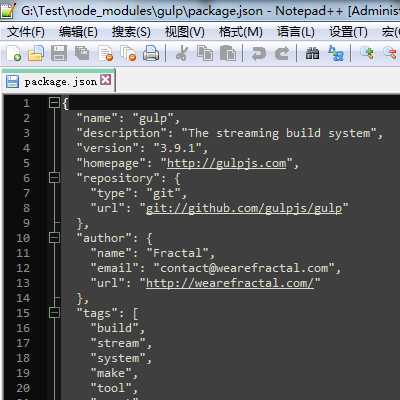
Task: Close the current document icon
Action: point(106,53)
